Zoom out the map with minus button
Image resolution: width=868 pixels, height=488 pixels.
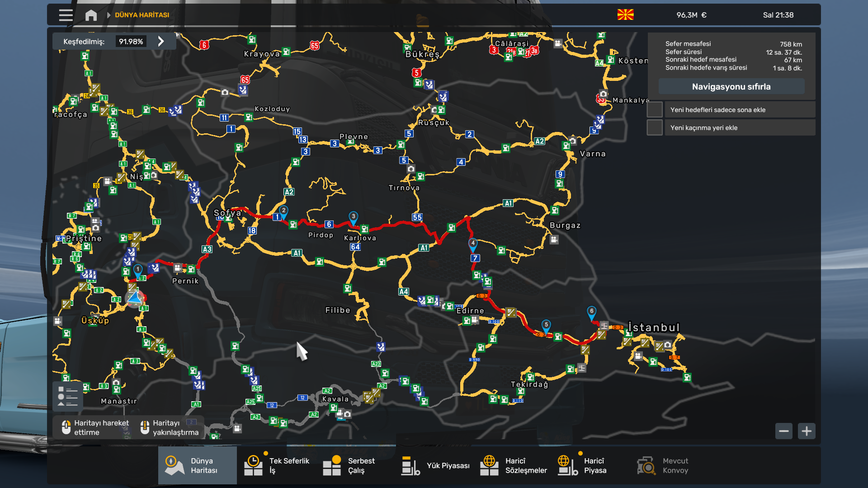tap(784, 431)
